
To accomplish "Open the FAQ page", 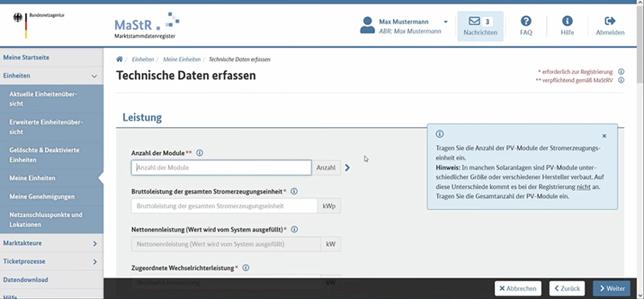I will point(526,26).
